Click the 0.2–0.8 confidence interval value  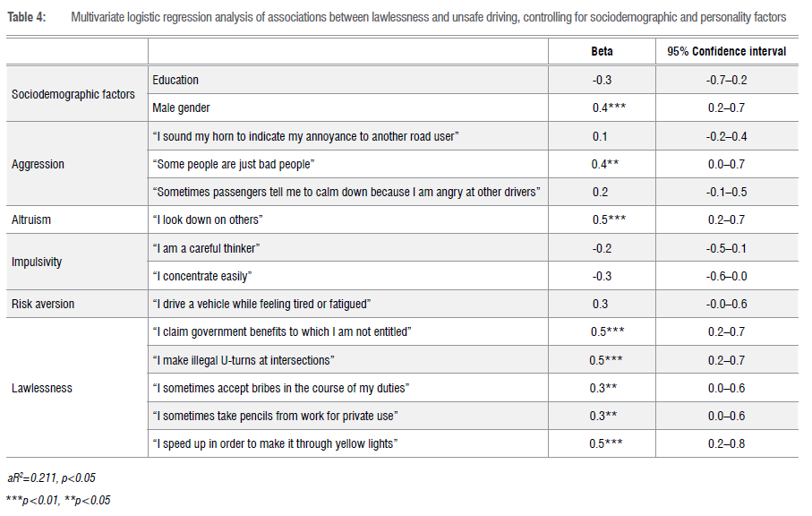(x=725, y=443)
